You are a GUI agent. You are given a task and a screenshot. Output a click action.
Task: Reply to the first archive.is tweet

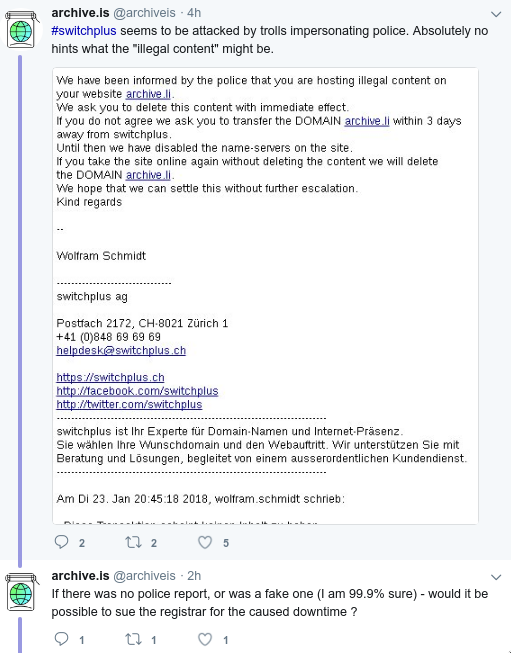62,542
